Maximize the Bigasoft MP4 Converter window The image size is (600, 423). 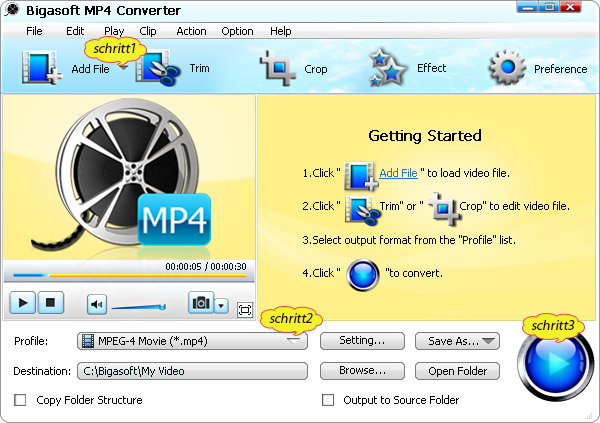549,7
